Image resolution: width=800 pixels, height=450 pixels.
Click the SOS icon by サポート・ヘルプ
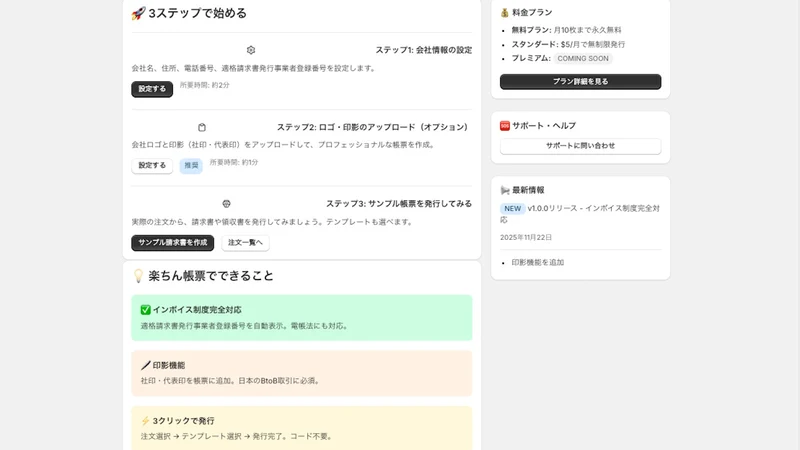[x=505, y=126]
